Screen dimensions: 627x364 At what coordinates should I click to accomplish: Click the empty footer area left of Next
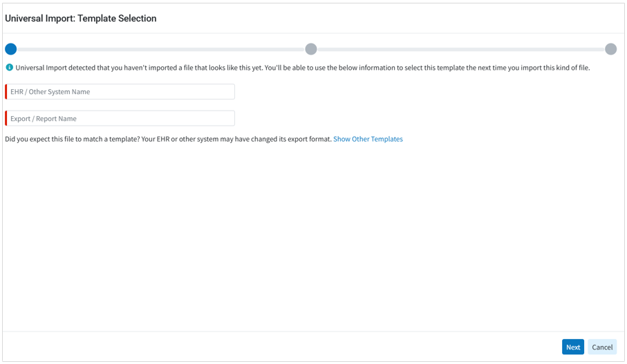coord(277,347)
